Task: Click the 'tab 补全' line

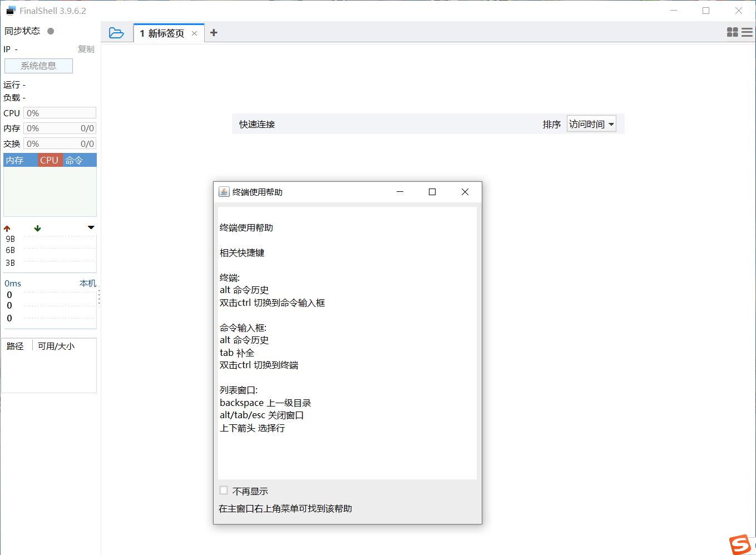Action: pyautogui.click(x=237, y=353)
